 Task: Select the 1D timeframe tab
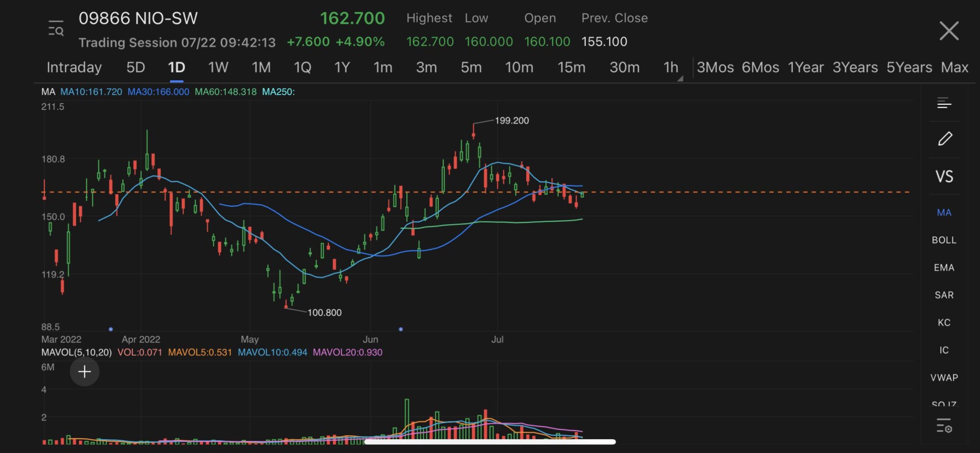(176, 67)
